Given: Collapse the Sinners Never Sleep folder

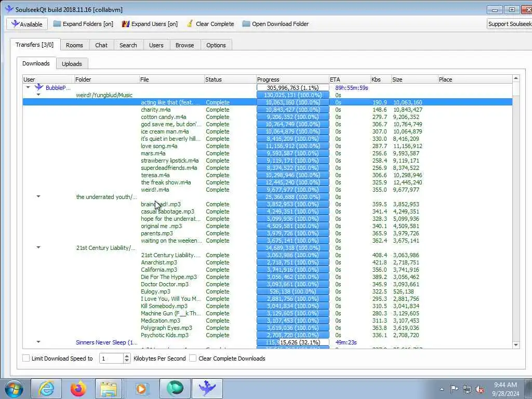Looking at the screenshot, I should click(x=38, y=342).
